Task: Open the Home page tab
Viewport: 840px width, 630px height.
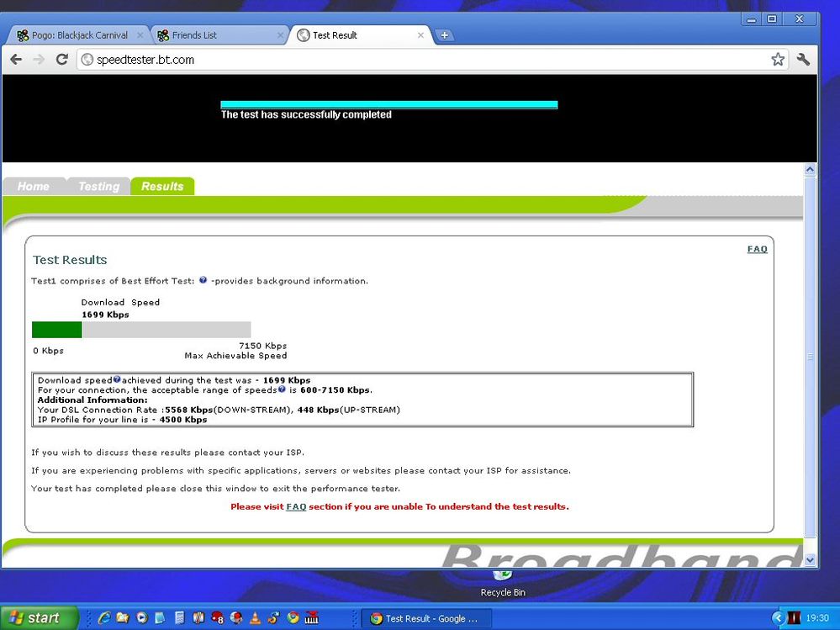Action: pos(34,187)
